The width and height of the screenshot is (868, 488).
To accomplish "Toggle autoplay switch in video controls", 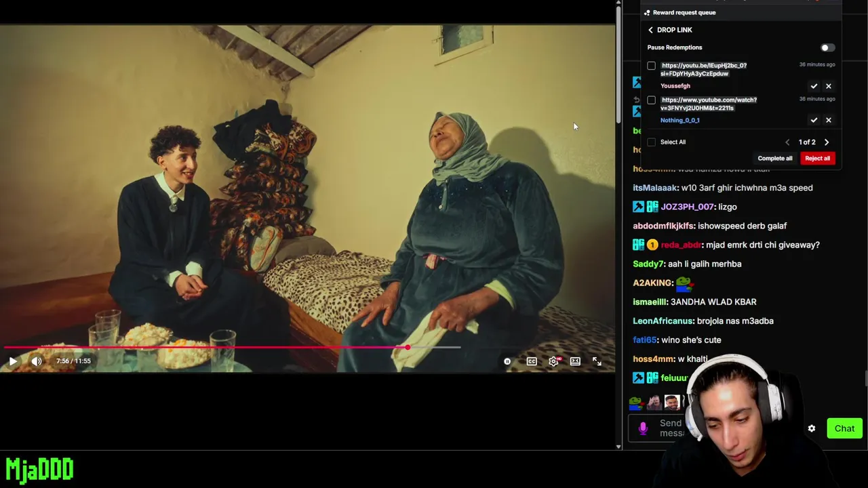I will [x=507, y=361].
